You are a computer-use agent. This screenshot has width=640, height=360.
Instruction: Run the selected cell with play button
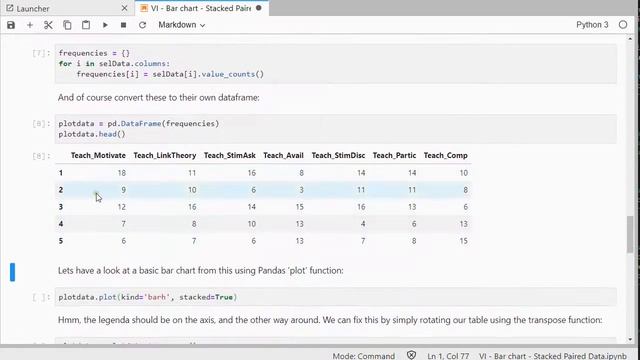[105, 25]
